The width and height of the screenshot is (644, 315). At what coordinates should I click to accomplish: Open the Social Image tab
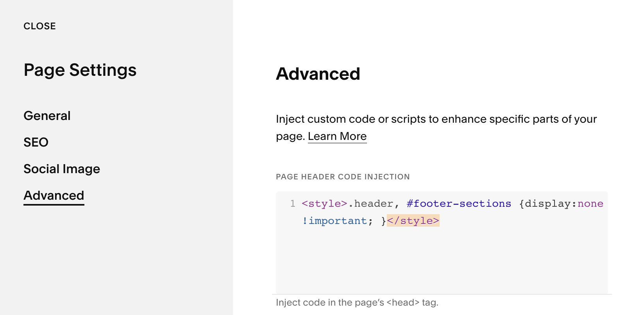click(x=62, y=169)
